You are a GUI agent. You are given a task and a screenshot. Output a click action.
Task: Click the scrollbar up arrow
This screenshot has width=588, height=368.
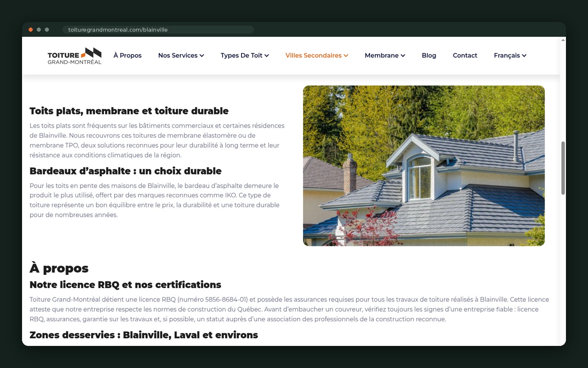tap(563, 40)
